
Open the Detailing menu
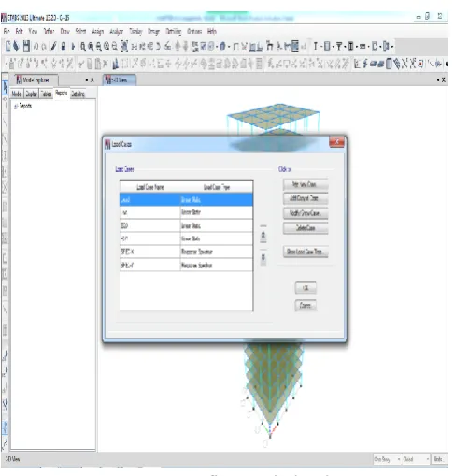click(173, 31)
